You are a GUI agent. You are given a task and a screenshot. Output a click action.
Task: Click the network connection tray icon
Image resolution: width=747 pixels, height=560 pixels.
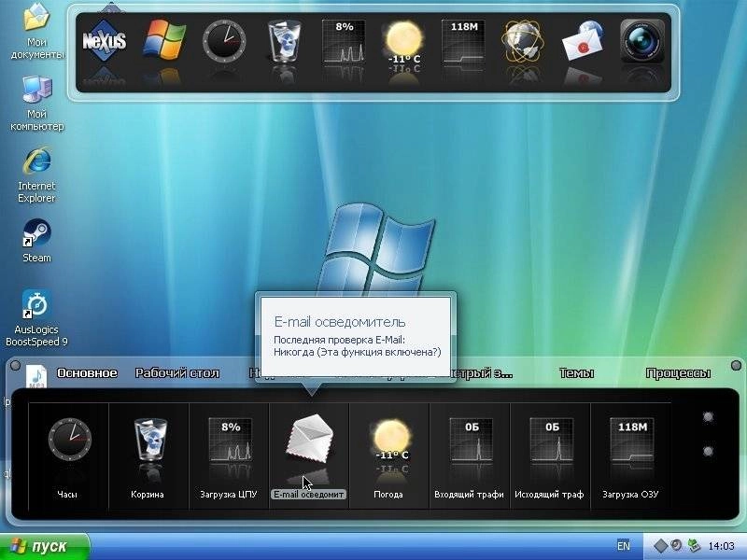694,546
